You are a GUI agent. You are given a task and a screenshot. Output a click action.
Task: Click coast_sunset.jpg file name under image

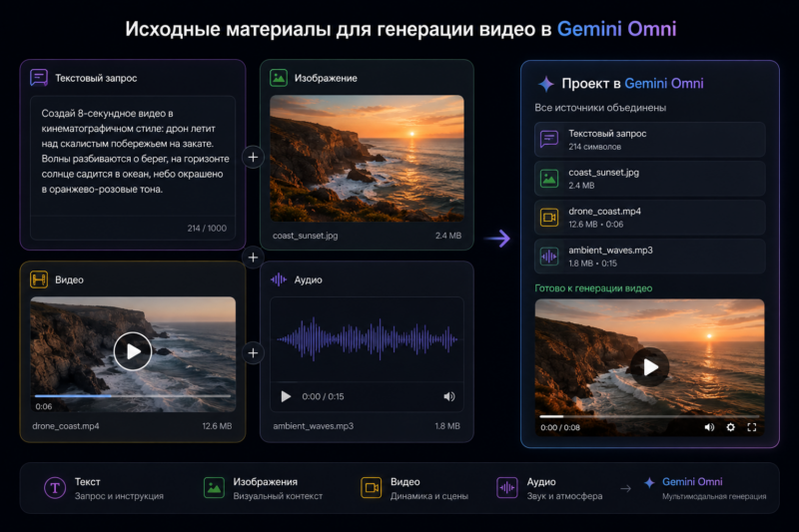[306, 236]
